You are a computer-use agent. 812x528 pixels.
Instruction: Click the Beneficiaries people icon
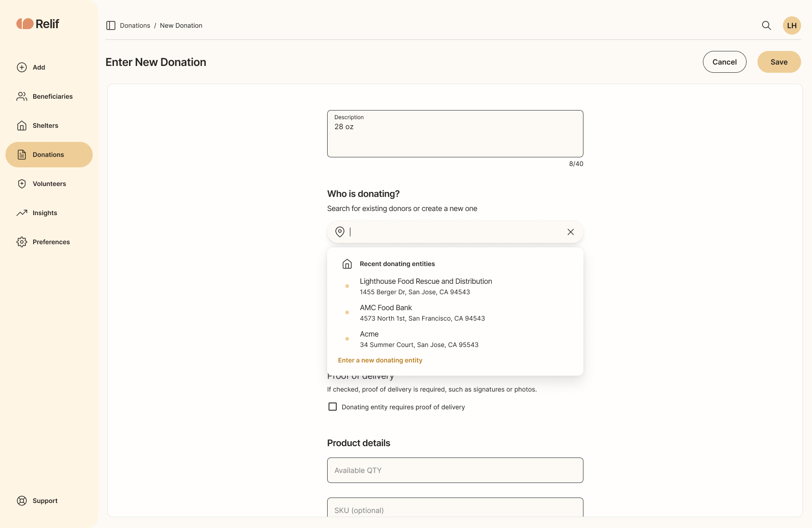click(22, 96)
